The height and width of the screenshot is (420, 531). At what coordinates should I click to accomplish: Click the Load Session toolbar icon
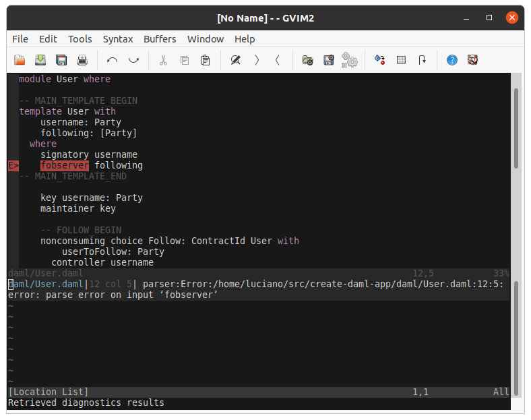[307, 60]
